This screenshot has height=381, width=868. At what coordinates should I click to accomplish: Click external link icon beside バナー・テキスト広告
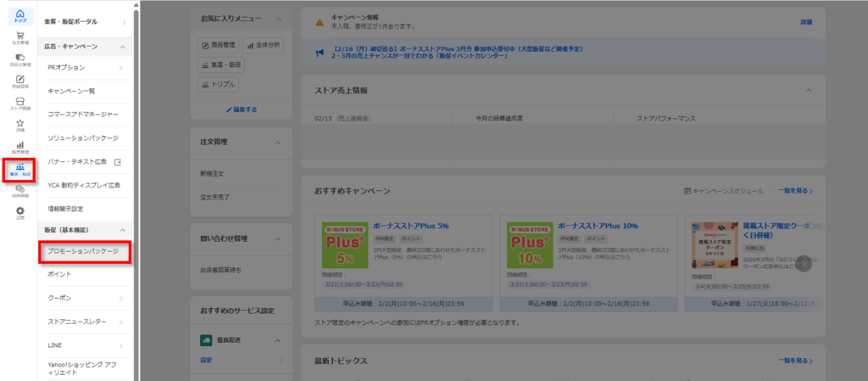click(117, 162)
